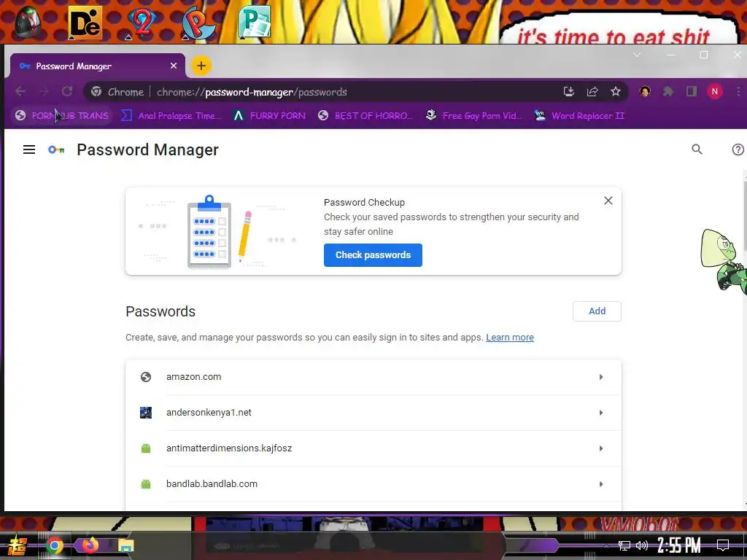Go back with the back arrow
Image resolution: width=747 pixels, height=560 pixels.
[x=20, y=91]
